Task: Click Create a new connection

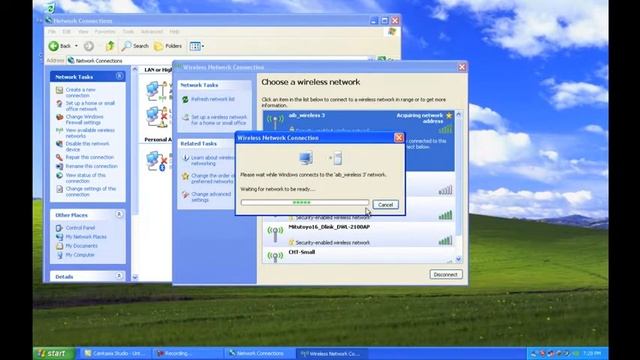Action: pos(80,92)
